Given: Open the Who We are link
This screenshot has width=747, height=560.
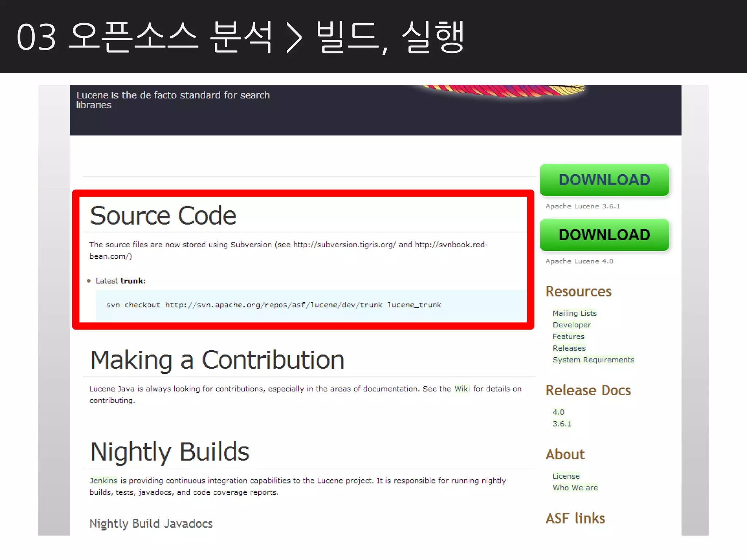Looking at the screenshot, I should [575, 488].
